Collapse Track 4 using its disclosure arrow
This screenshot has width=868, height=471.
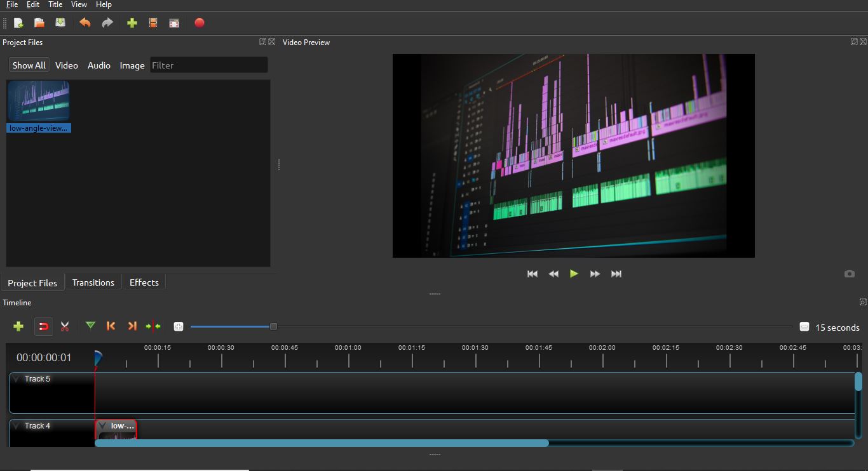pyautogui.click(x=17, y=425)
